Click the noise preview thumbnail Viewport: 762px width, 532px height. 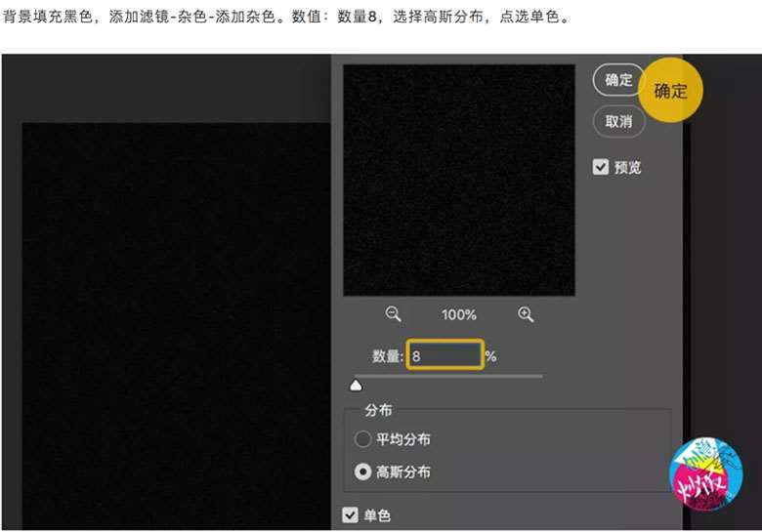click(x=458, y=180)
